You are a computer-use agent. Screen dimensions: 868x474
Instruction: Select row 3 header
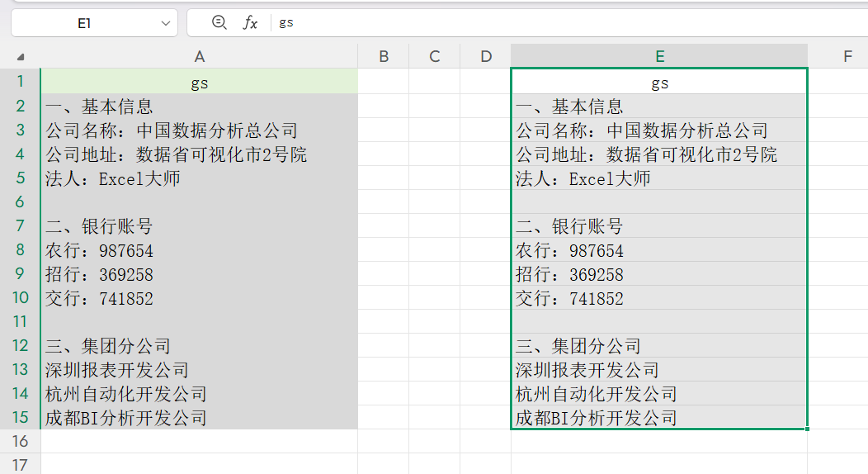[20, 130]
